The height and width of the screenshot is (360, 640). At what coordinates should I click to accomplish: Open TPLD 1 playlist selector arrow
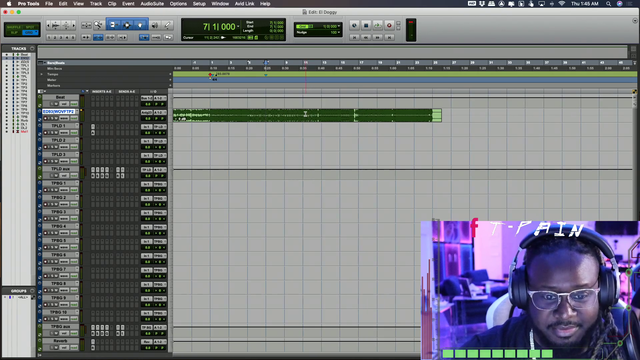click(x=77, y=126)
